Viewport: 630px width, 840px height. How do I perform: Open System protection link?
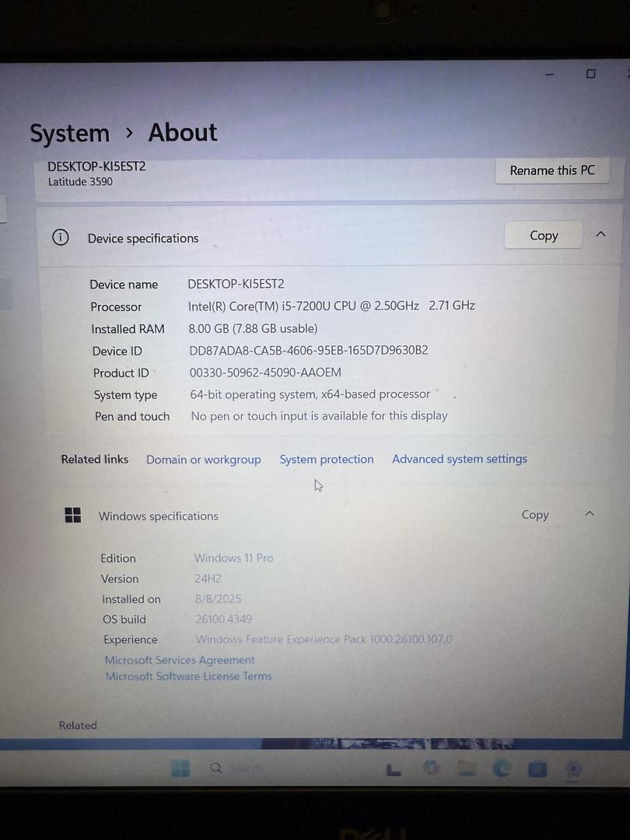[x=327, y=459]
